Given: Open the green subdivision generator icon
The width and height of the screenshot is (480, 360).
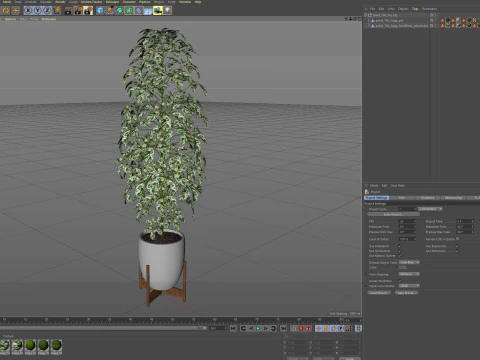Looking at the screenshot, I should click(119, 11).
